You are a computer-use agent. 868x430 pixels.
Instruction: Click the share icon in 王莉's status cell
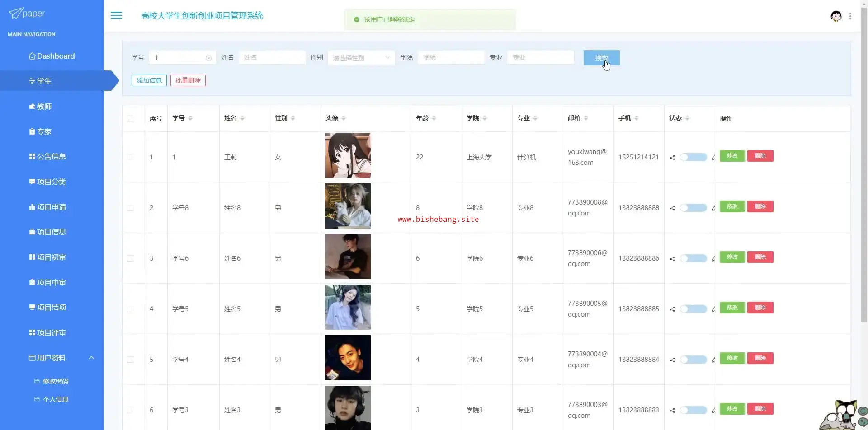(x=672, y=158)
